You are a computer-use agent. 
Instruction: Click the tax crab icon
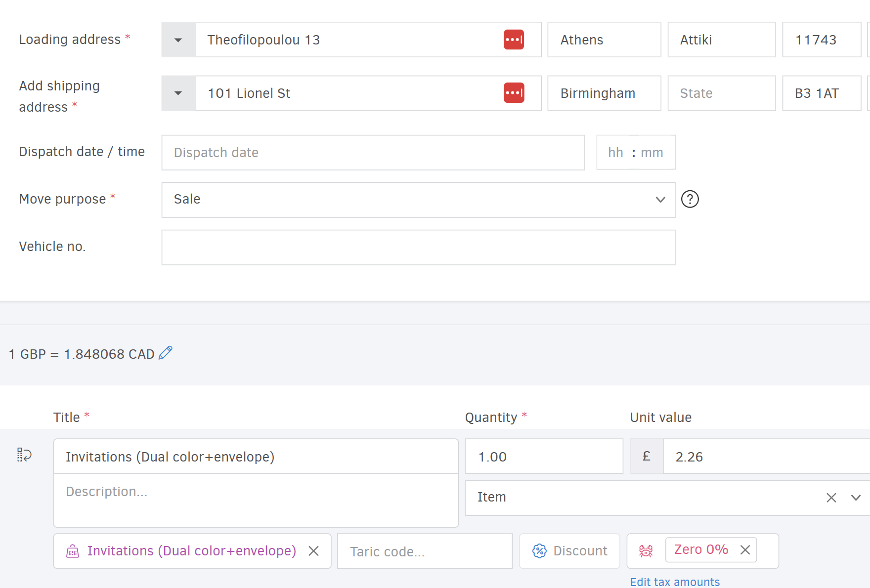coord(646,551)
